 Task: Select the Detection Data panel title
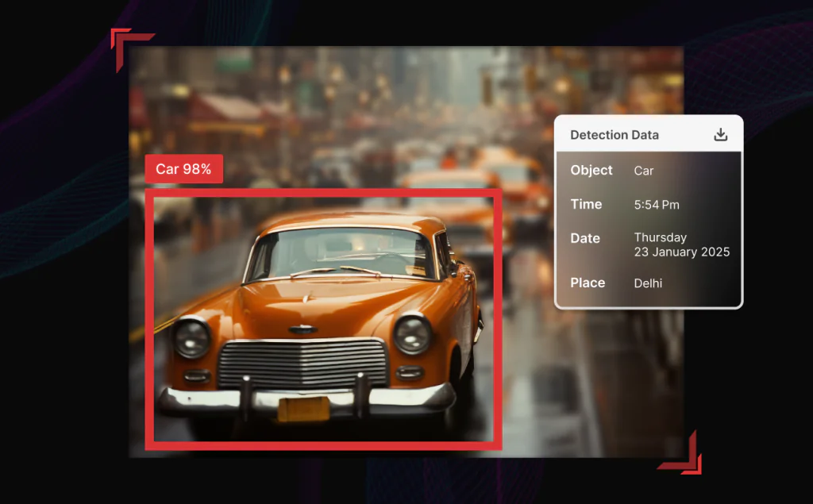615,135
